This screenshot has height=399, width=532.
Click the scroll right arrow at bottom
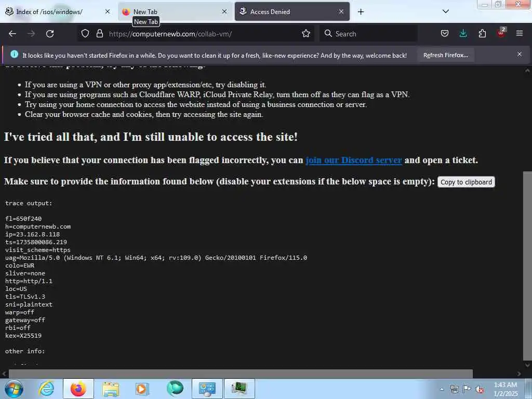click(x=519, y=374)
